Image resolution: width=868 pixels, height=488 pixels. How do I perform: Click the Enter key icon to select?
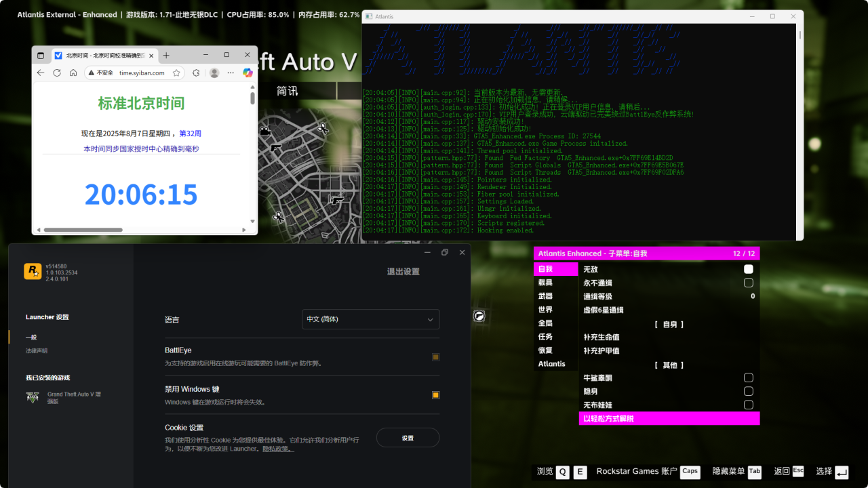pyautogui.click(x=842, y=472)
